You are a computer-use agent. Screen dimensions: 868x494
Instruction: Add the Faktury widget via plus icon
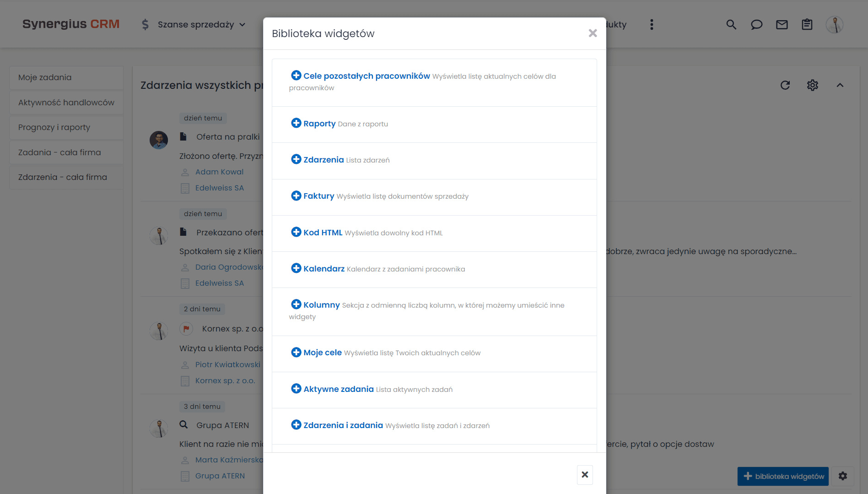[x=296, y=196]
